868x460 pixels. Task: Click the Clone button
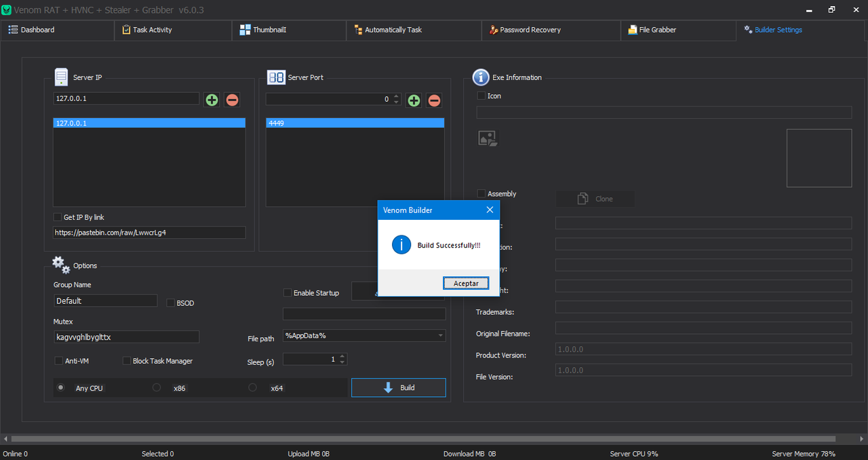pos(595,199)
